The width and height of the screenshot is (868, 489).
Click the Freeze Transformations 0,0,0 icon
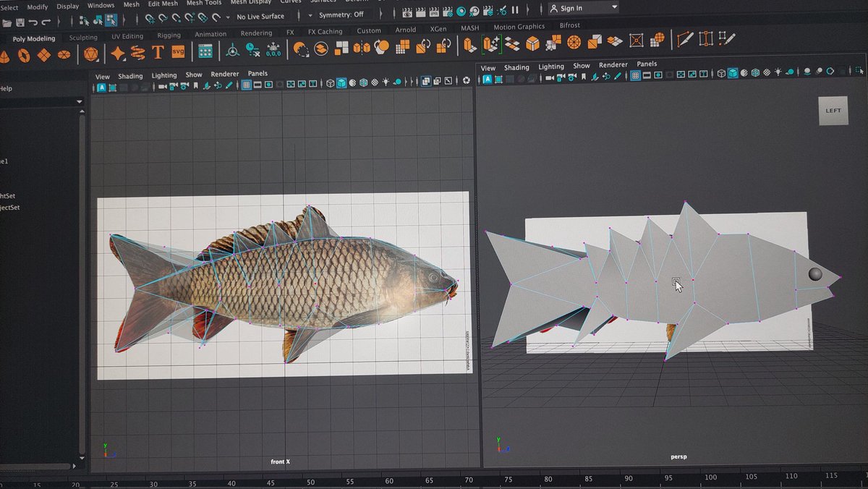click(x=273, y=51)
